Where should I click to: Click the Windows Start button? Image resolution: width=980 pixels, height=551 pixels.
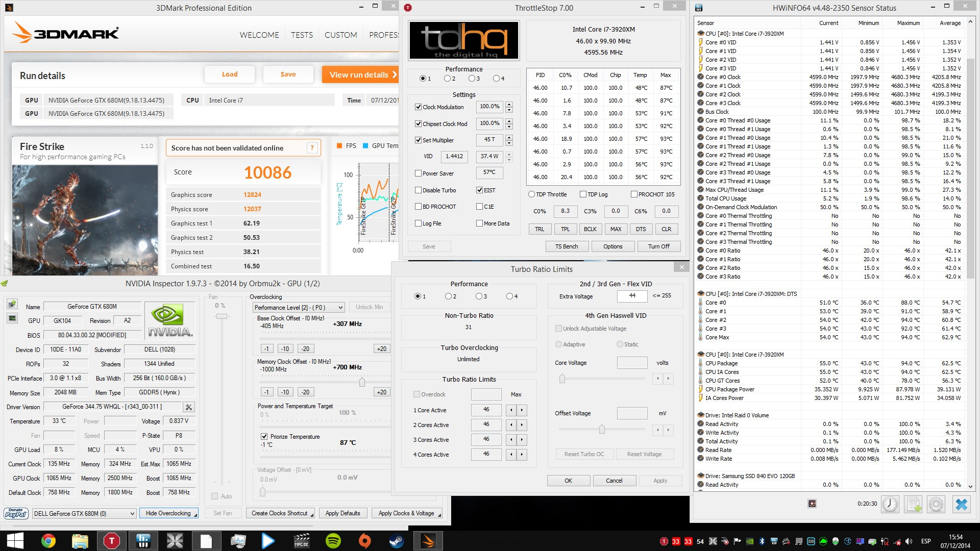(15, 541)
